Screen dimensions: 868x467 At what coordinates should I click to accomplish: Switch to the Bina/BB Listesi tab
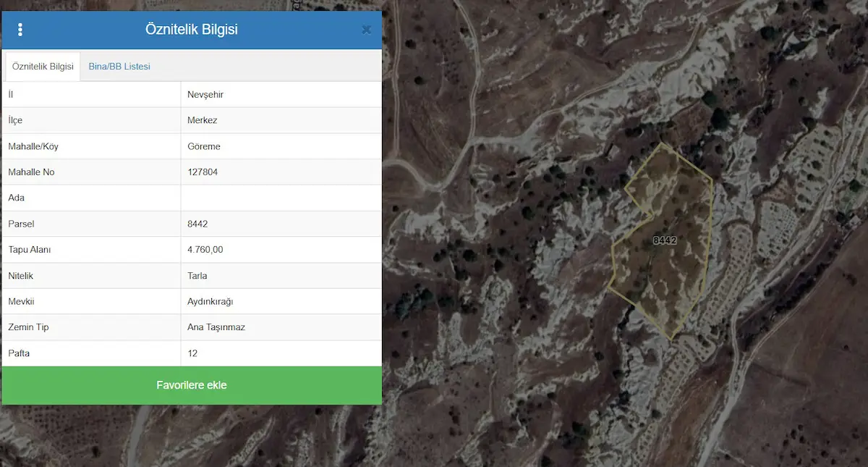point(119,67)
